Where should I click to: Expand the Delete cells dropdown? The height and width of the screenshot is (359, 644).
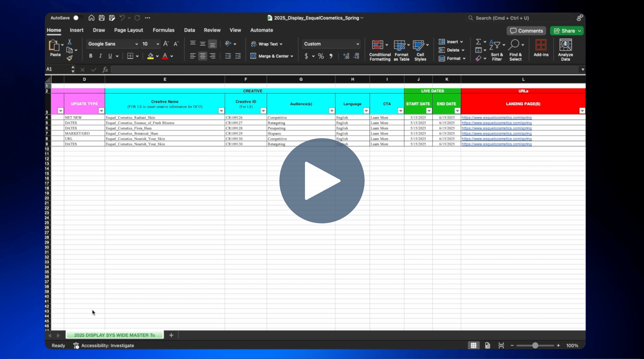click(463, 50)
